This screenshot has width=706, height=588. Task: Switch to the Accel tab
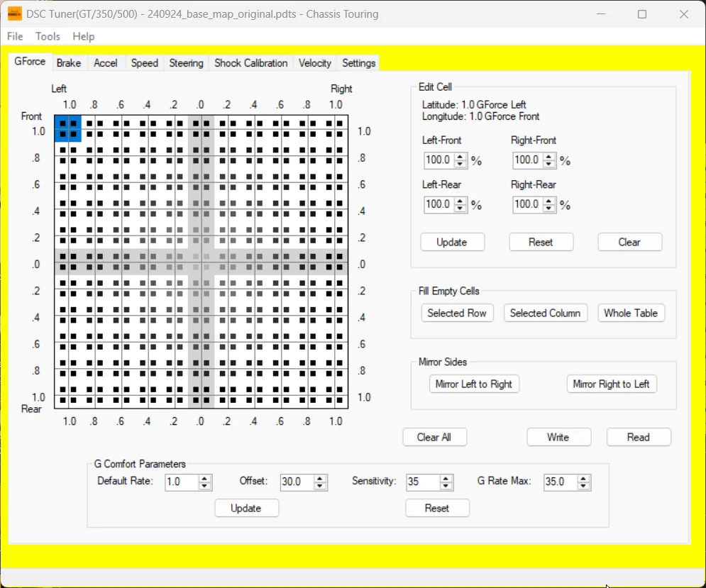coord(105,63)
